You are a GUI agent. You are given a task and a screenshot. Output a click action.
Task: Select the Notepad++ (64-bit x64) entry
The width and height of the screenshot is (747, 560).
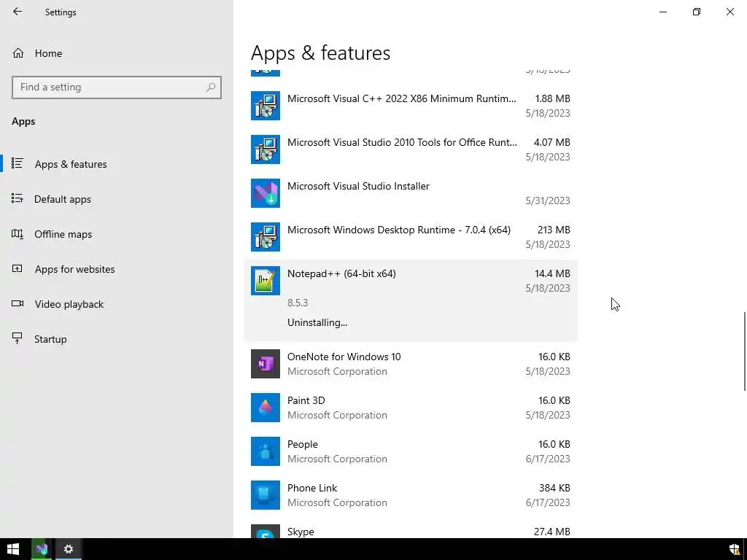411,300
